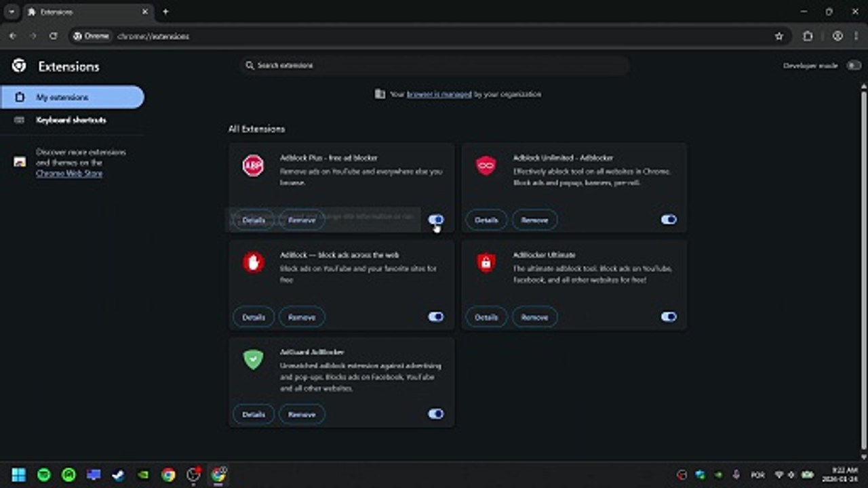The height and width of the screenshot is (488, 868).
Task: Remove AdBlock — block ads across the web
Action: (x=302, y=317)
